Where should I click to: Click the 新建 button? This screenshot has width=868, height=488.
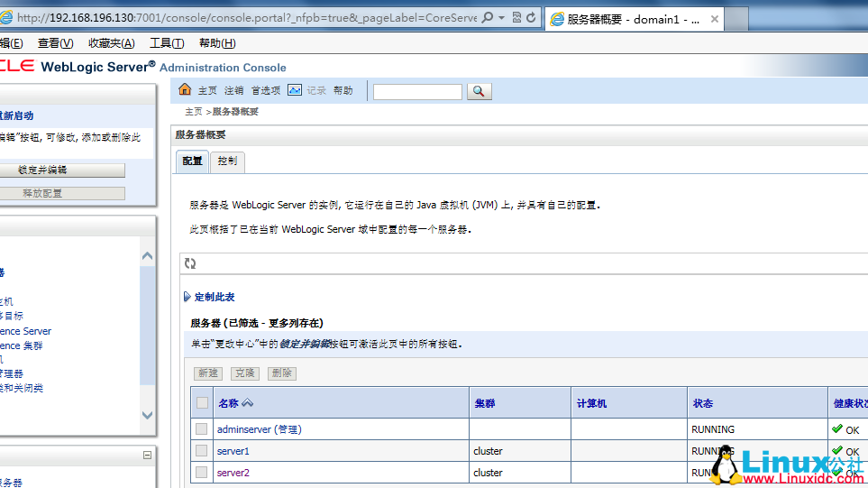(x=208, y=373)
